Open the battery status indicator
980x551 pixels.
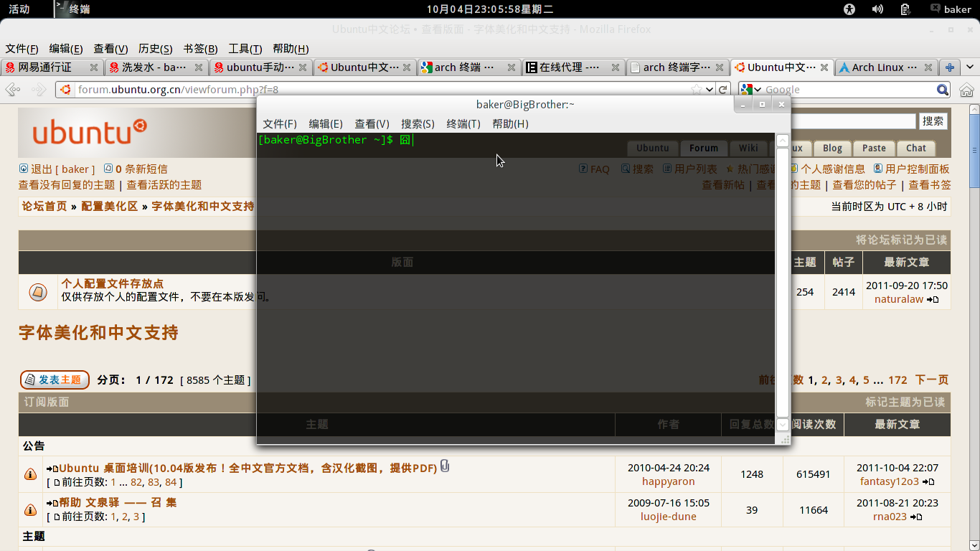pos(905,9)
